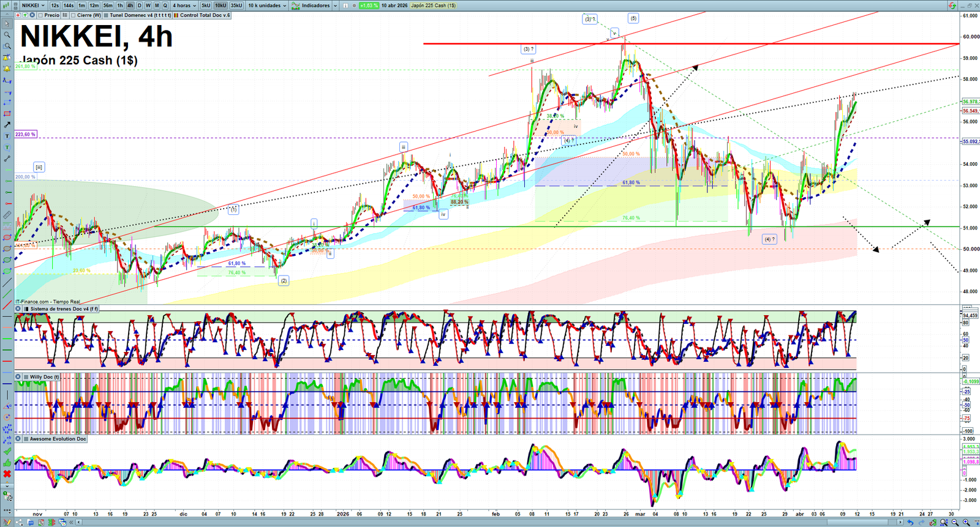This screenshot has width=980, height=527.
Task: Toggle the Precio checkbox
Action: pyautogui.click(x=40, y=15)
